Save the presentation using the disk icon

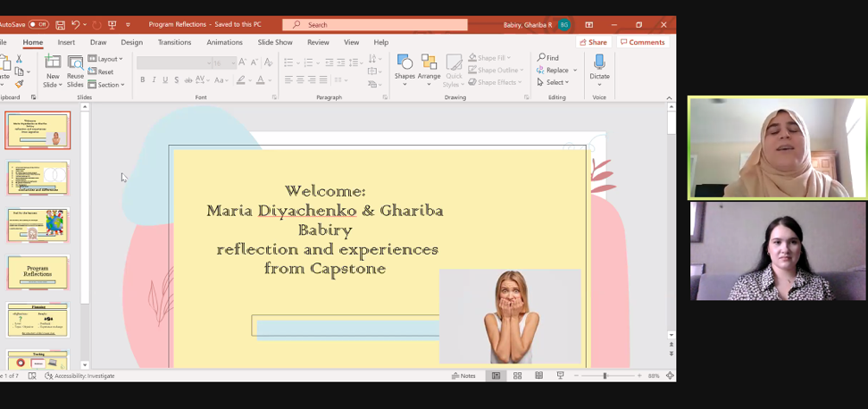coord(60,25)
